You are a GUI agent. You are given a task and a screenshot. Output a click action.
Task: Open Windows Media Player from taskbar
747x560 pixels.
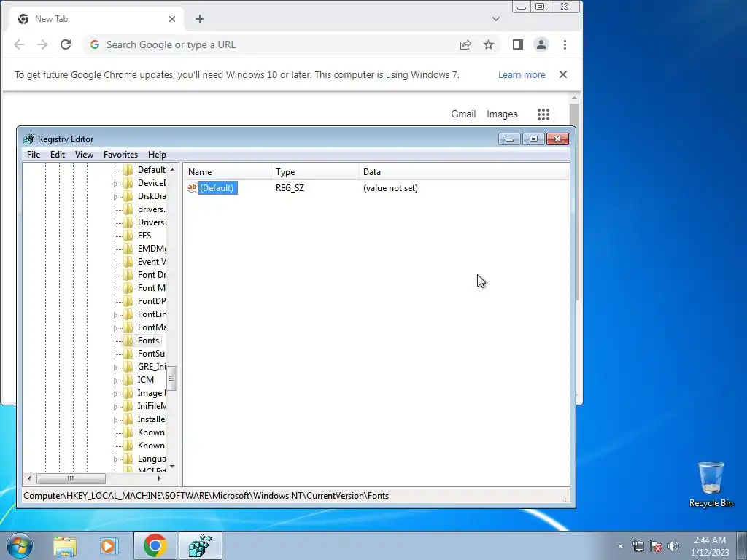108,546
